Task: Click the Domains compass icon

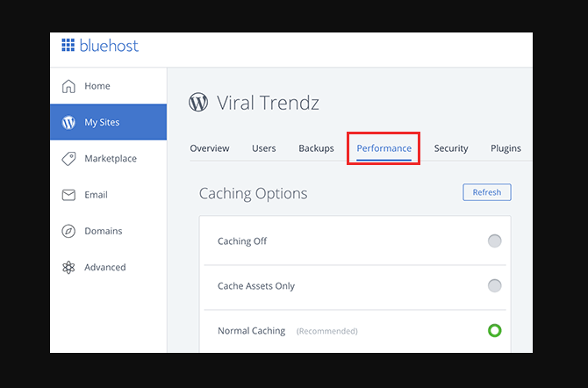Action: [x=68, y=231]
